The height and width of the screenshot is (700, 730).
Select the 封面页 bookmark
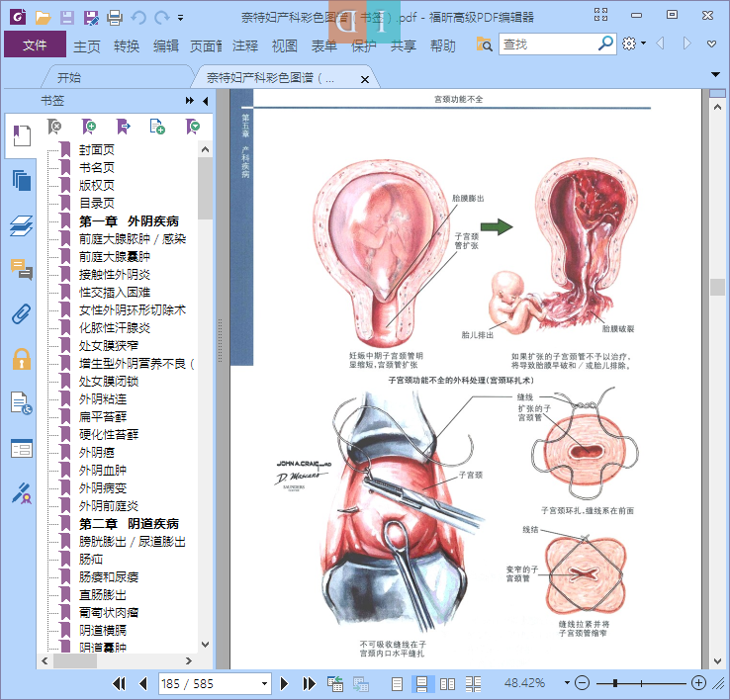[x=96, y=150]
